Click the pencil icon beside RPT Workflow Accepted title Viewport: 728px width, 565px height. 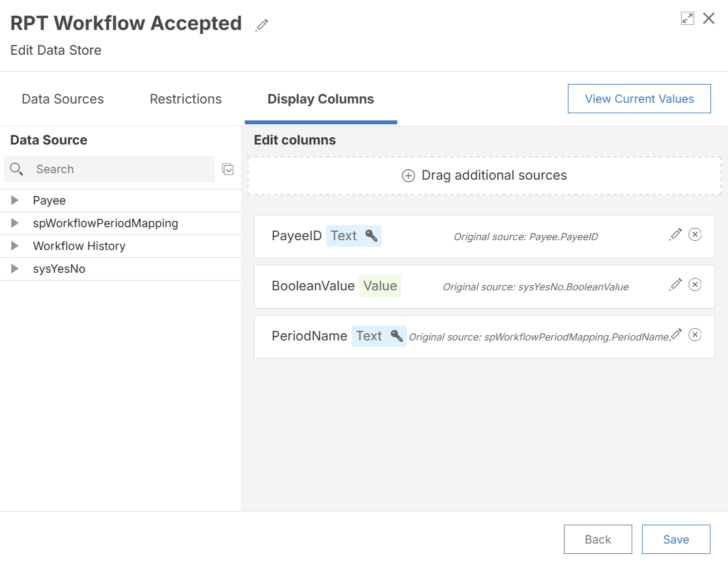262,25
